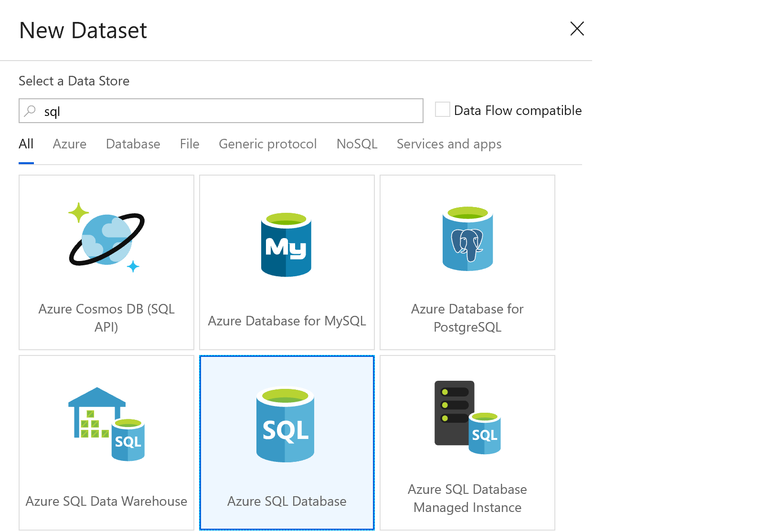Close the New Dataset panel

click(577, 29)
